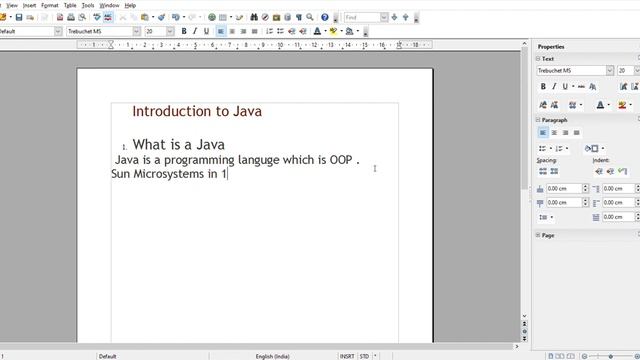This screenshot has height=360, width=640.
Task: Adjust the zoom slider in status bar
Action: click(x=611, y=356)
